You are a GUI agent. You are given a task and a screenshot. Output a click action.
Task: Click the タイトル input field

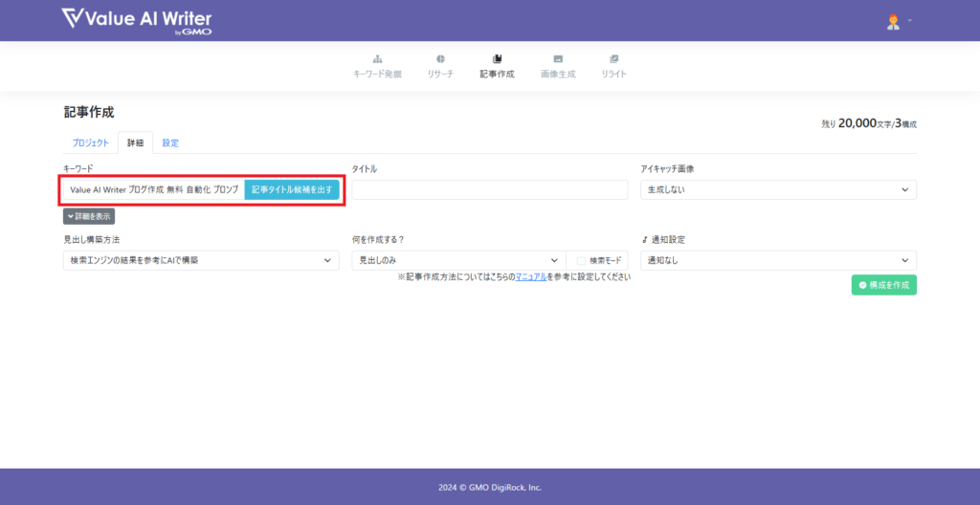click(x=489, y=189)
